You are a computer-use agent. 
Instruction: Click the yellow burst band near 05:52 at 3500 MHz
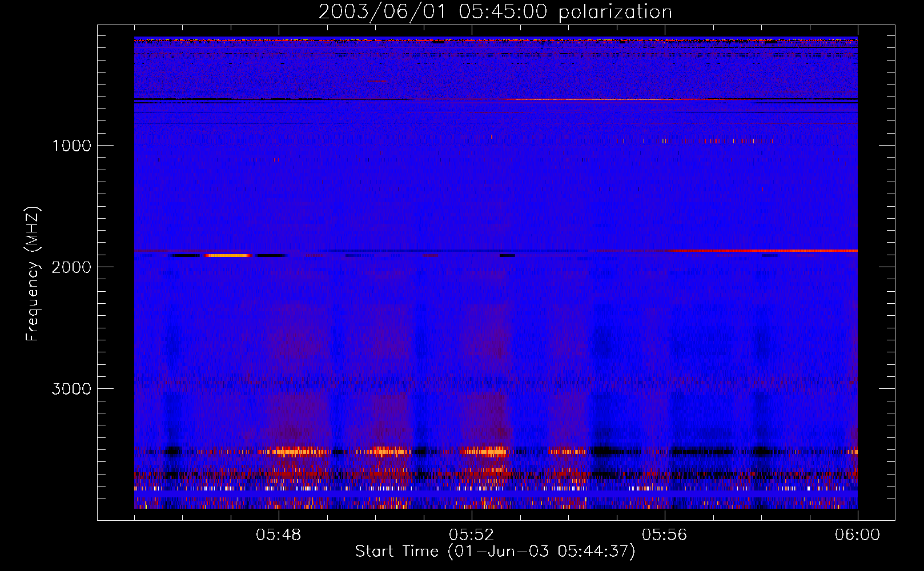coord(484,451)
